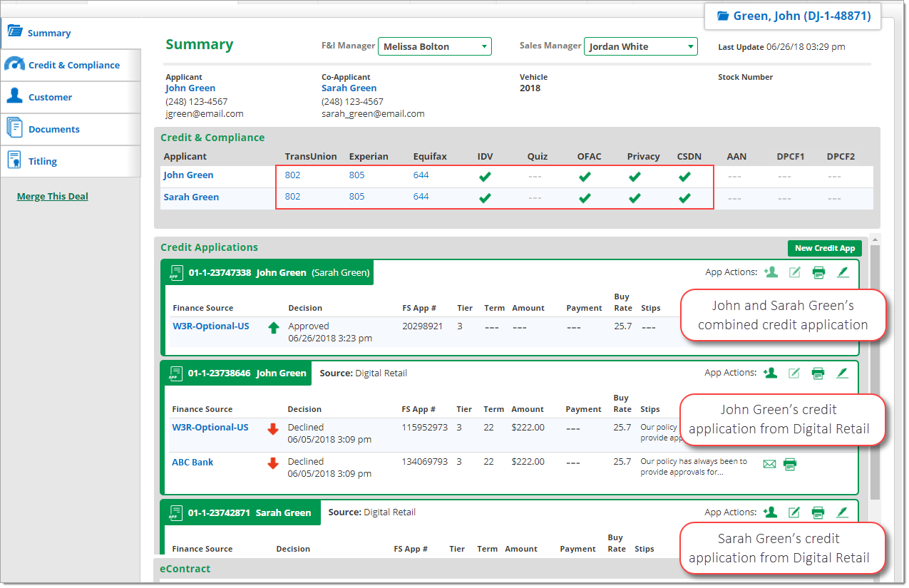909x588 pixels.
Task: Open the Summary tab
Action: point(71,33)
